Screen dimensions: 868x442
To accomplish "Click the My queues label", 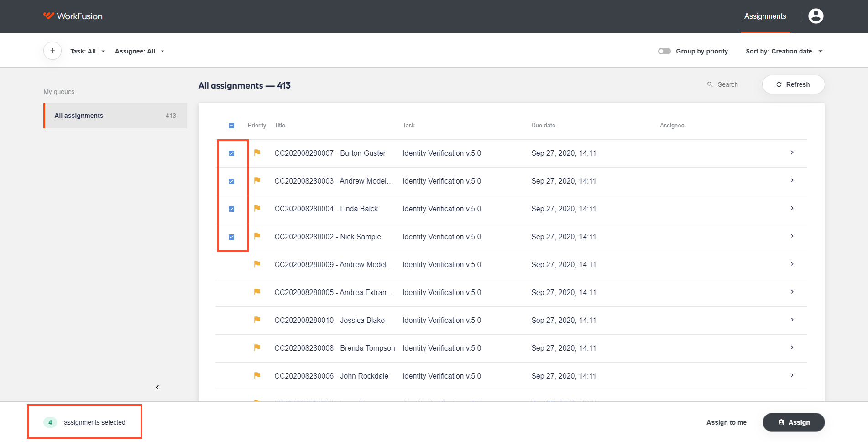I will 59,92.
